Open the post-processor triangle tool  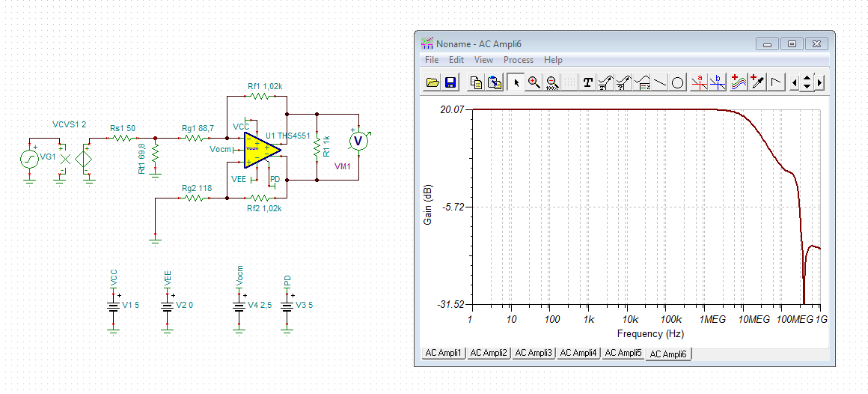[x=777, y=82]
